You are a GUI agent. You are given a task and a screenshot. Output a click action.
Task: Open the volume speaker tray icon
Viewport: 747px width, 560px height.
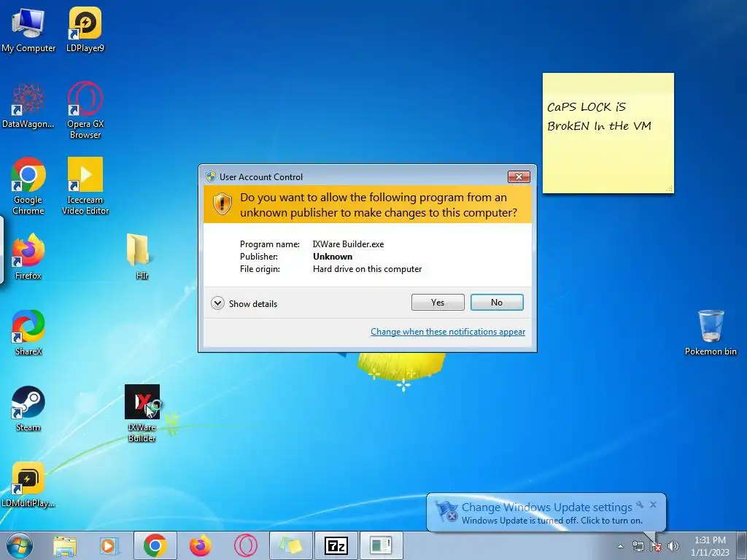(673, 546)
